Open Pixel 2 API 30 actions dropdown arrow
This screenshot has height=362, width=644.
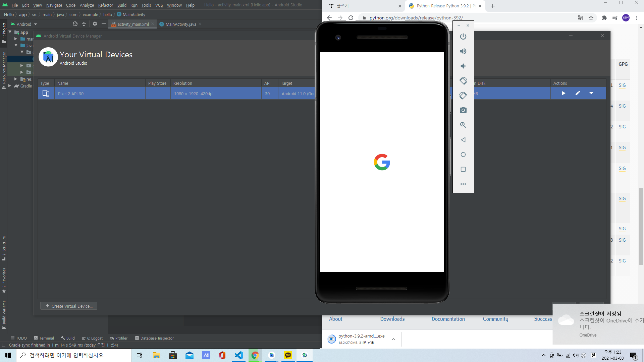[591, 93]
